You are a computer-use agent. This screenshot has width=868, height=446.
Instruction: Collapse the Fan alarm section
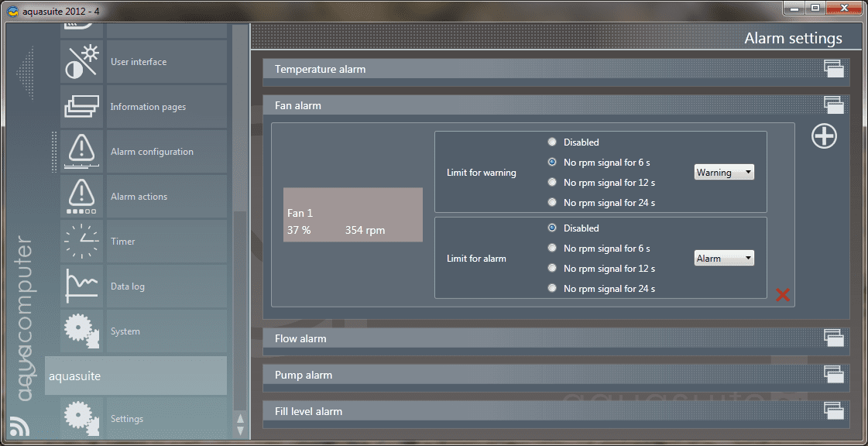556,105
